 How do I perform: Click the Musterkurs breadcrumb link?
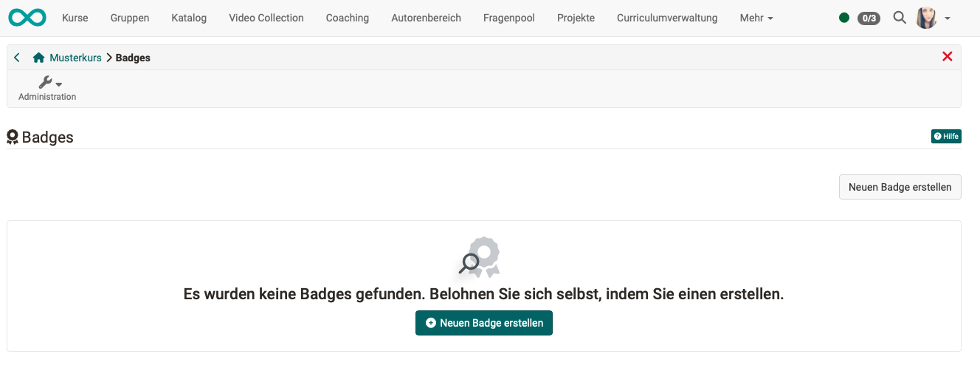coord(75,58)
